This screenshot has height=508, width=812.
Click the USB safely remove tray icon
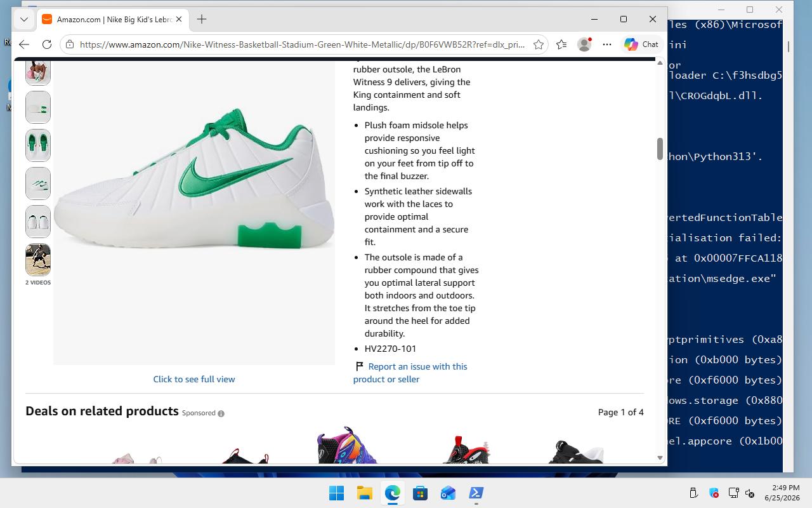(x=693, y=493)
